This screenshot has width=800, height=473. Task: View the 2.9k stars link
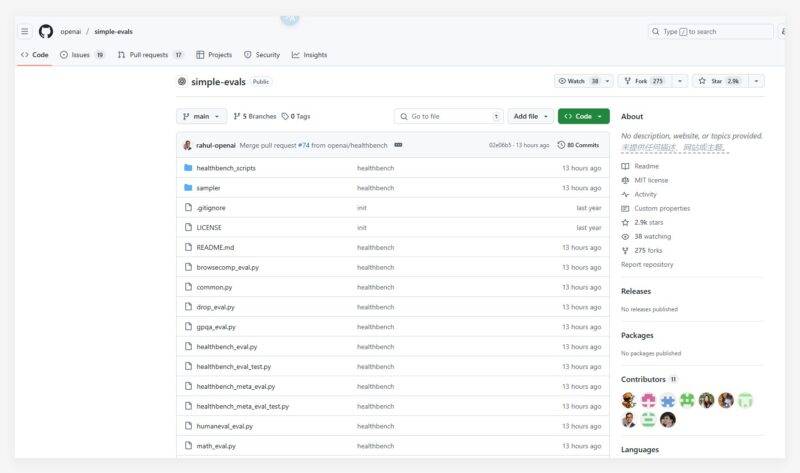pos(642,222)
